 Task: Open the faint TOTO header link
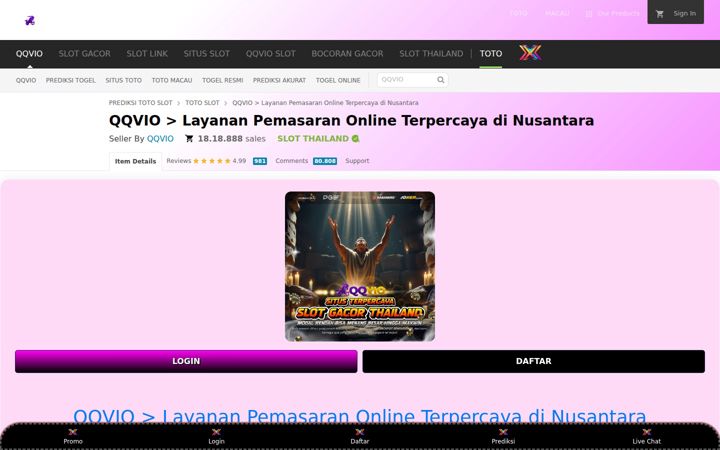pyautogui.click(x=518, y=14)
